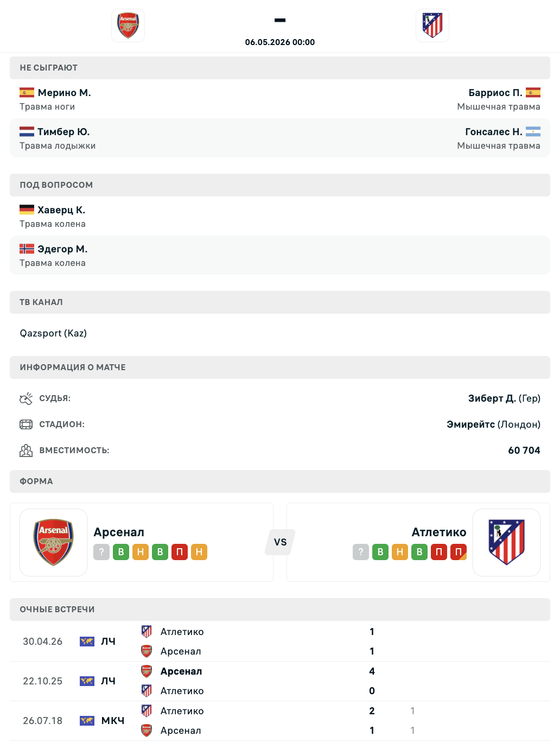The width and height of the screenshot is (560, 749).
Task: Open the Atletico Madrid crest in the header
Action: point(432,26)
